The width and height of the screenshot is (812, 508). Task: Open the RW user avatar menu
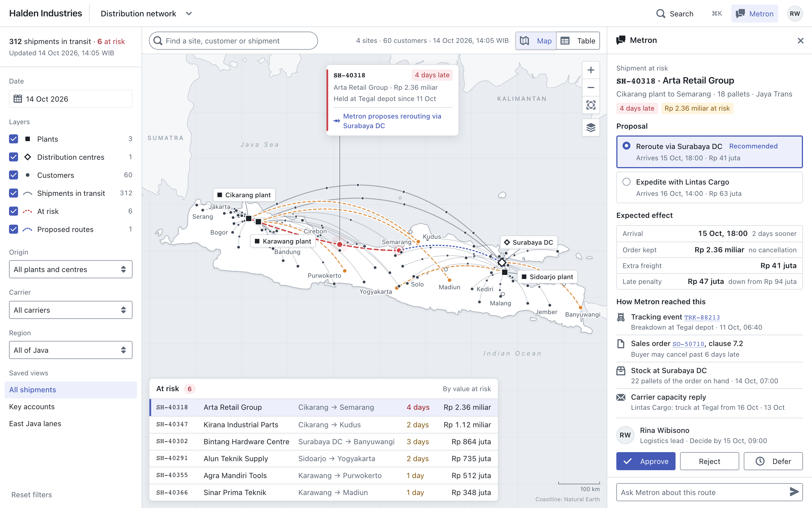[x=795, y=14]
